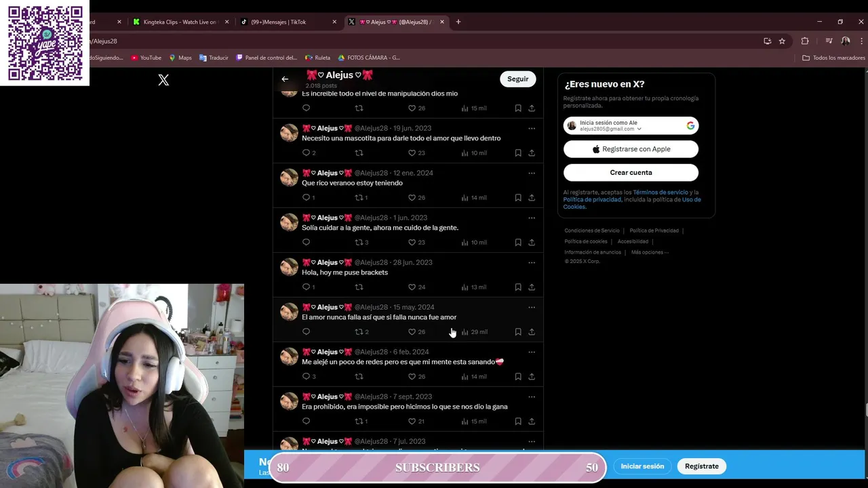This screenshot has height=488, width=868.
Task: Like the 'Solía cuidar a la gente' post
Action: [412, 243]
